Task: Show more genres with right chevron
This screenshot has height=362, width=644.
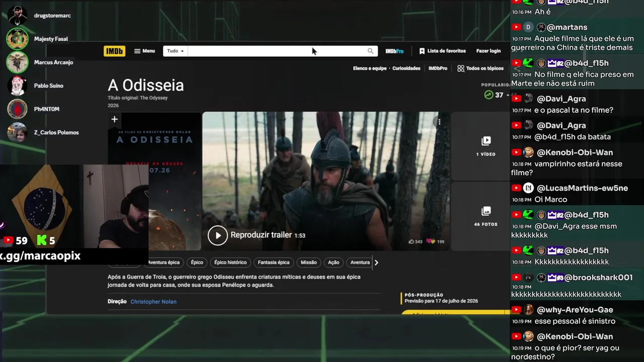Action: pyautogui.click(x=376, y=262)
